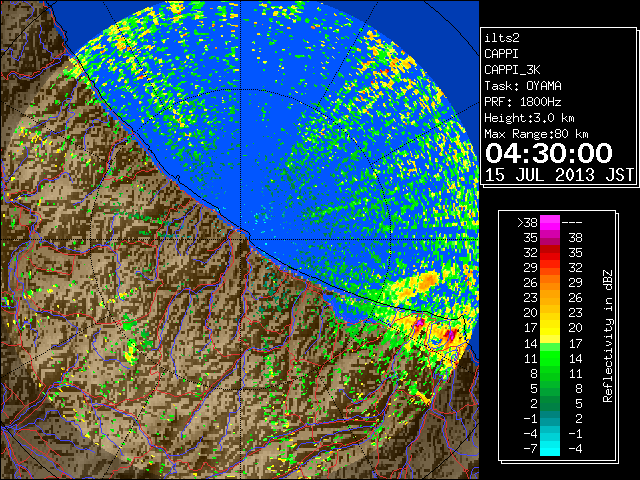Click the 'ilts2' radar site label

(502, 38)
